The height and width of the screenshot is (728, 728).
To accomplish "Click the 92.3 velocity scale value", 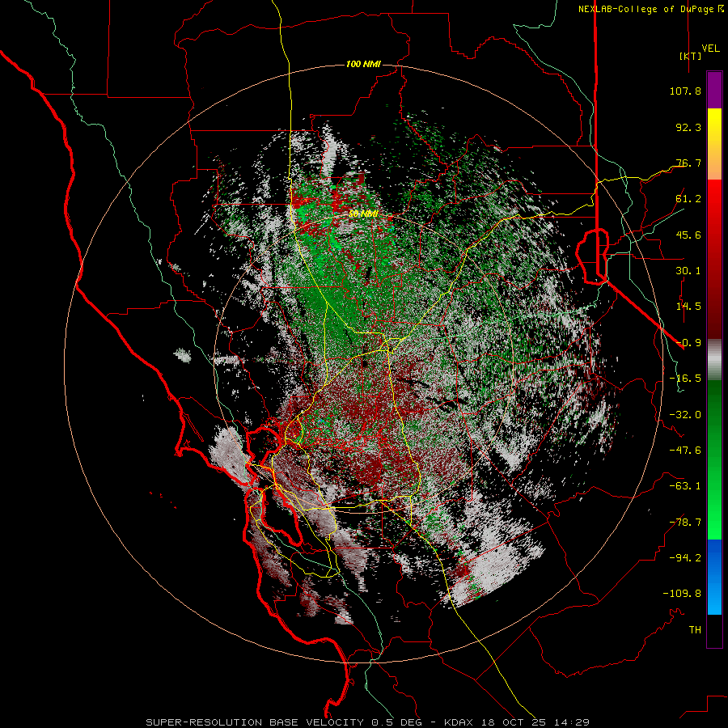I will (x=688, y=127).
